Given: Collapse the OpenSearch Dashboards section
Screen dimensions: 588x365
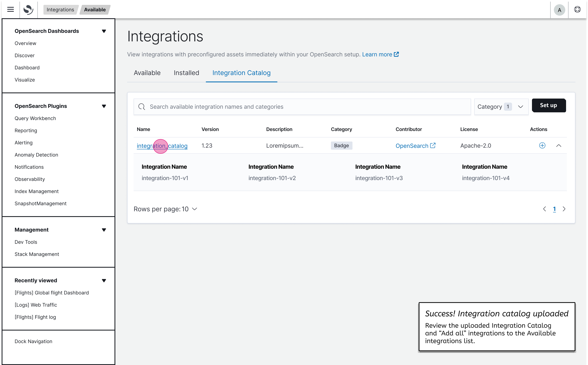Looking at the screenshot, I should pos(104,31).
